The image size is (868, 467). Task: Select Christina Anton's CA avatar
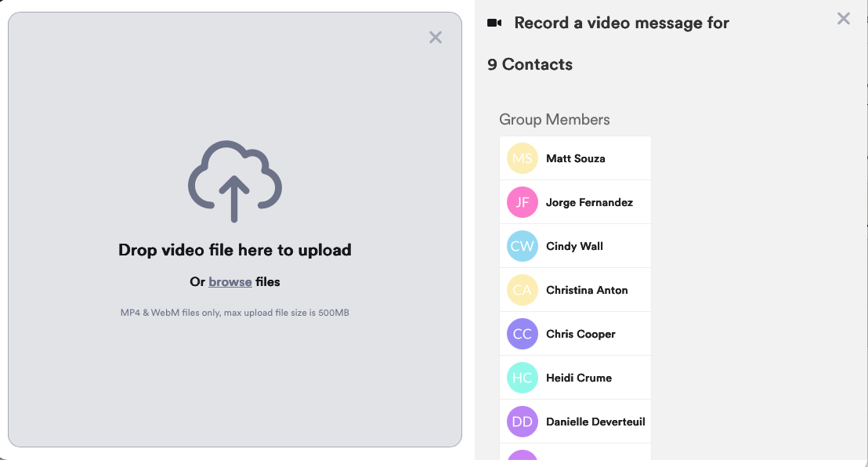point(522,290)
